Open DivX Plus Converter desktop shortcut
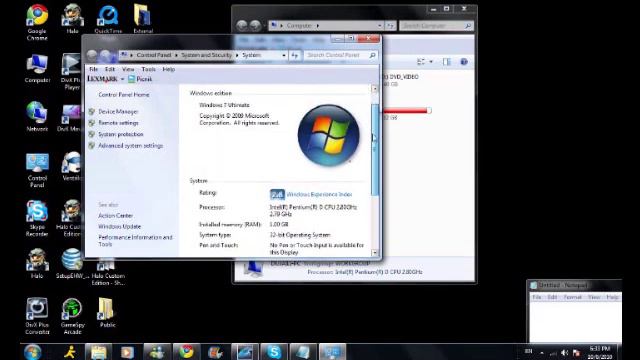The width and height of the screenshot is (640, 360). 37,316
